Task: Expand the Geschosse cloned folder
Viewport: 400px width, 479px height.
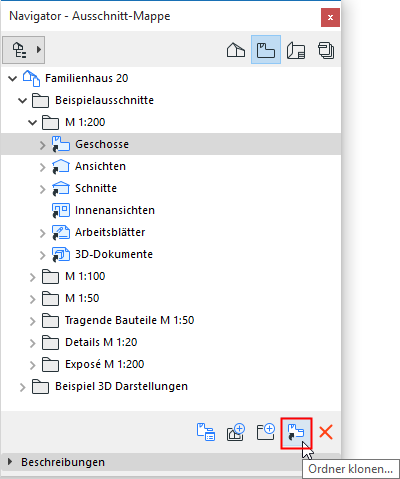Action: [42, 145]
